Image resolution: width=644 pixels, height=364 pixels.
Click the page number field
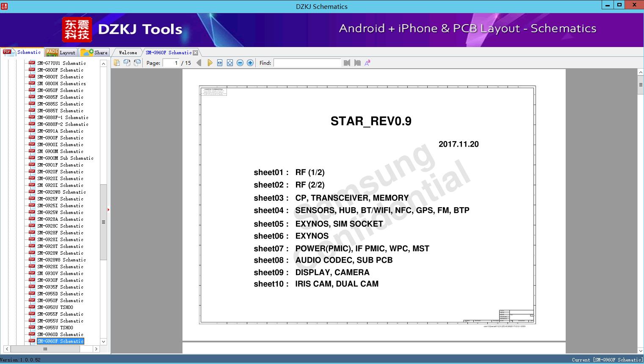pyautogui.click(x=171, y=63)
